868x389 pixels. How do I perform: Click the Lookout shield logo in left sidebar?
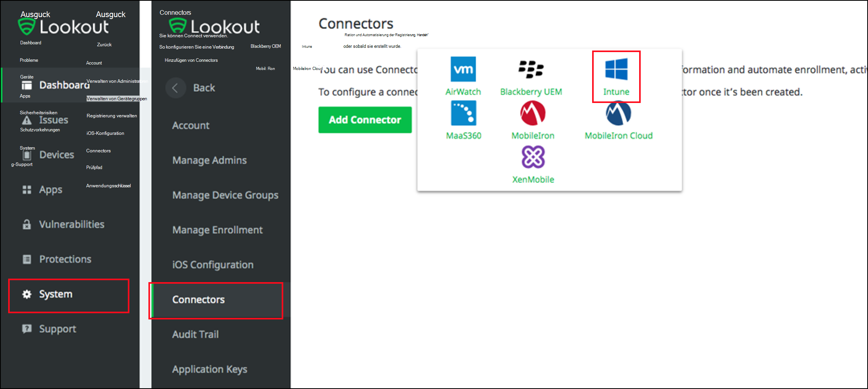click(x=27, y=27)
